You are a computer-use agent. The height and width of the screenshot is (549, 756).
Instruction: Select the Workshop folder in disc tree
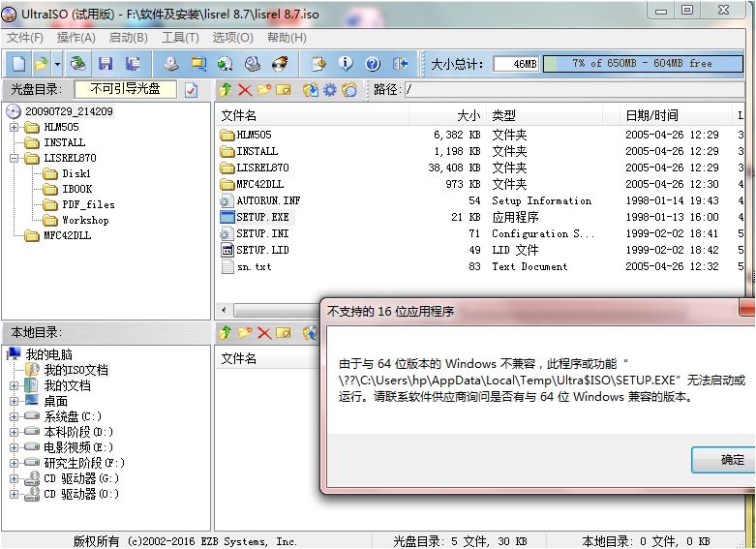point(85,221)
